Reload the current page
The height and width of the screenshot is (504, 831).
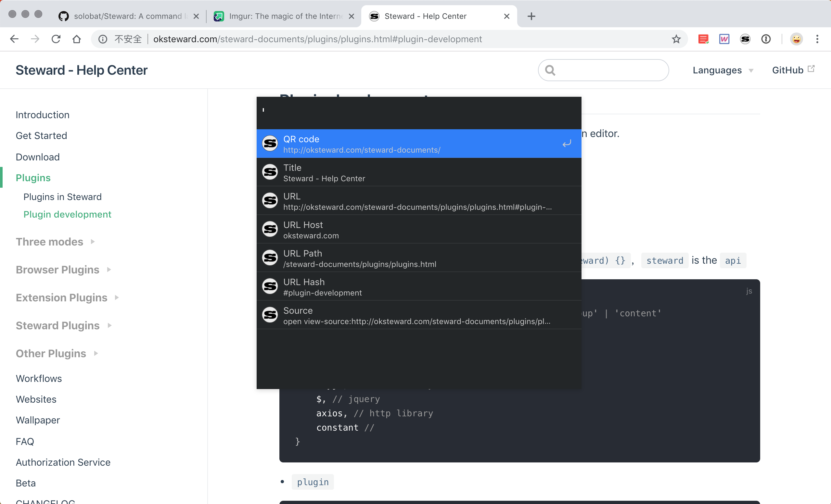(x=56, y=39)
